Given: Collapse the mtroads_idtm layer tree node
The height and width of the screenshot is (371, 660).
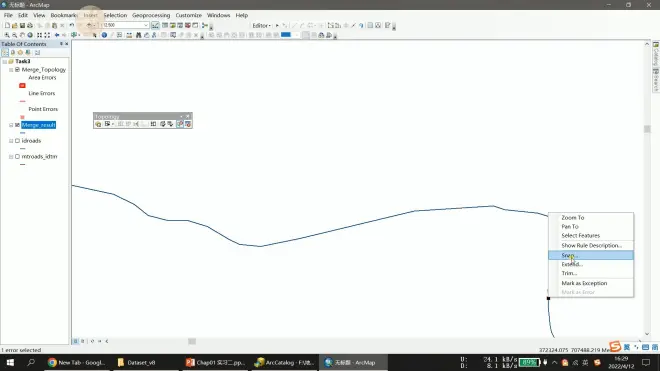Looking at the screenshot, I should click(11, 157).
